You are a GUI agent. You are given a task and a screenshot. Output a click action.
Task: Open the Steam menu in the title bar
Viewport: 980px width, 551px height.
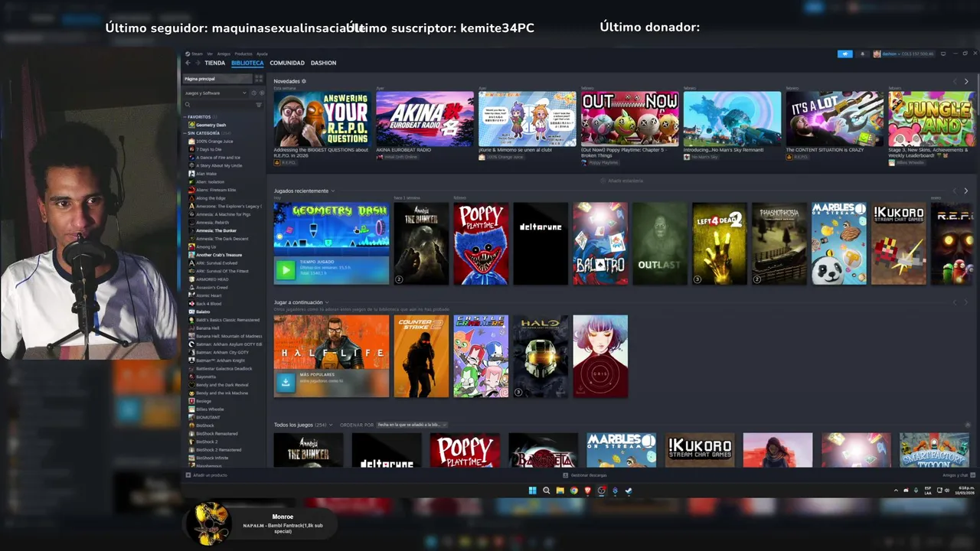point(197,54)
